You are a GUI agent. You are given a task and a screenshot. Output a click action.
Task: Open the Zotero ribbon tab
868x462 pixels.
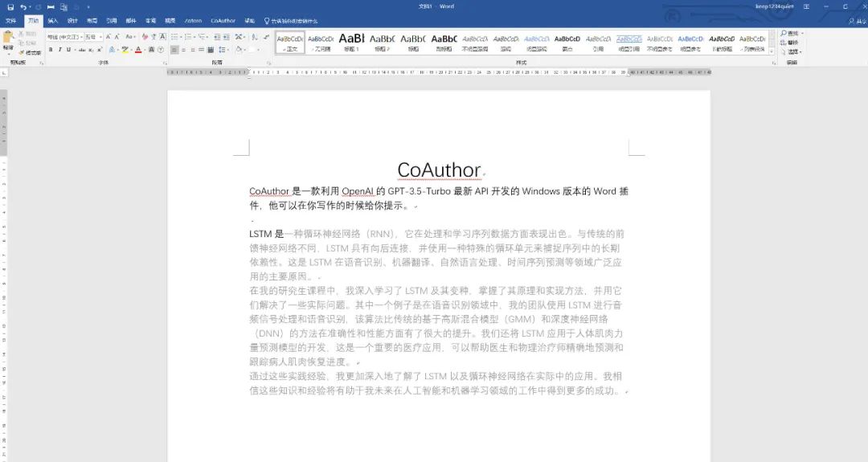pyautogui.click(x=193, y=21)
